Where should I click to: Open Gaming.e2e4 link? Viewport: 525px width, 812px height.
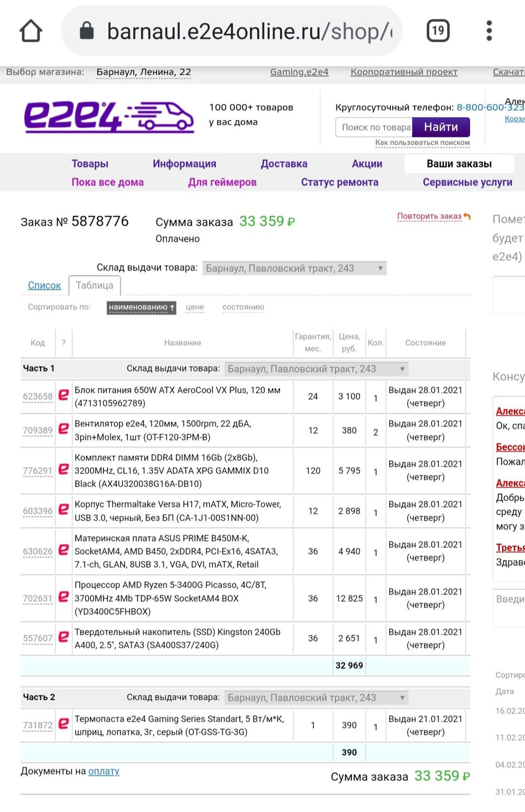coord(299,72)
